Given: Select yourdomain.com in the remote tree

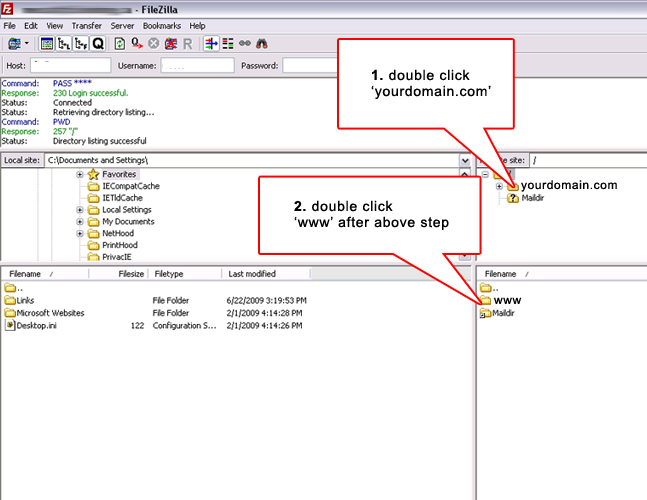Looking at the screenshot, I should click(569, 185).
